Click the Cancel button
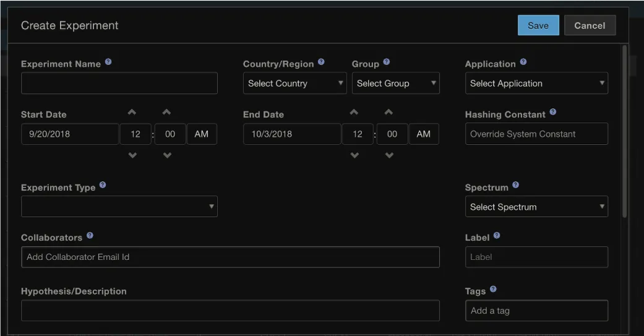644x336 pixels. click(590, 25)
